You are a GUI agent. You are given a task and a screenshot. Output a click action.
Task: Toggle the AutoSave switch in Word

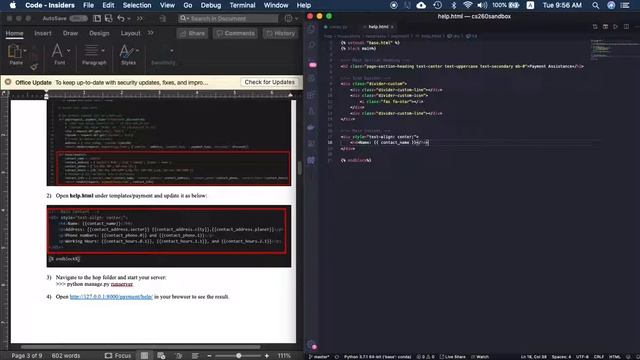click(x=78, y=18)
